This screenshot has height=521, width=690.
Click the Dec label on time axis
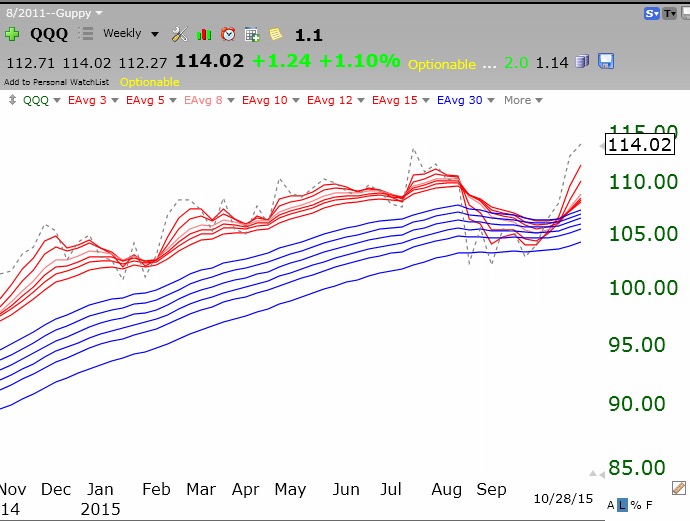[x=56, y=489]
